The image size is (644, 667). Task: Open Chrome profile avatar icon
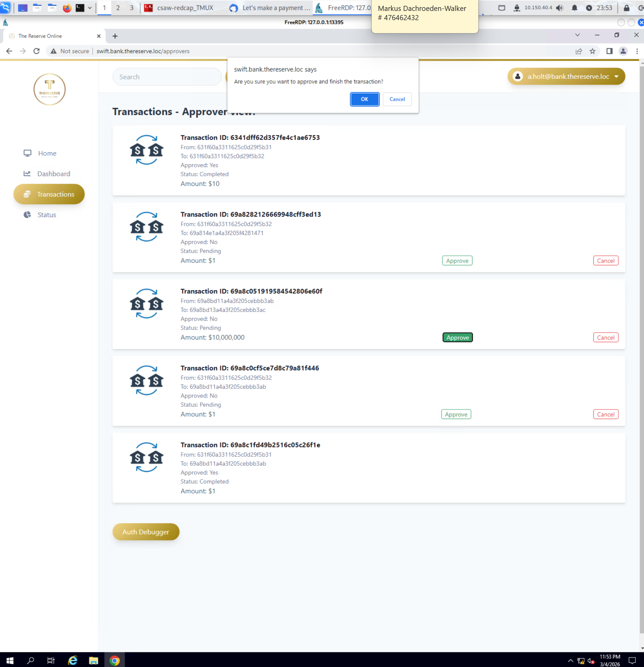[623, 51]
